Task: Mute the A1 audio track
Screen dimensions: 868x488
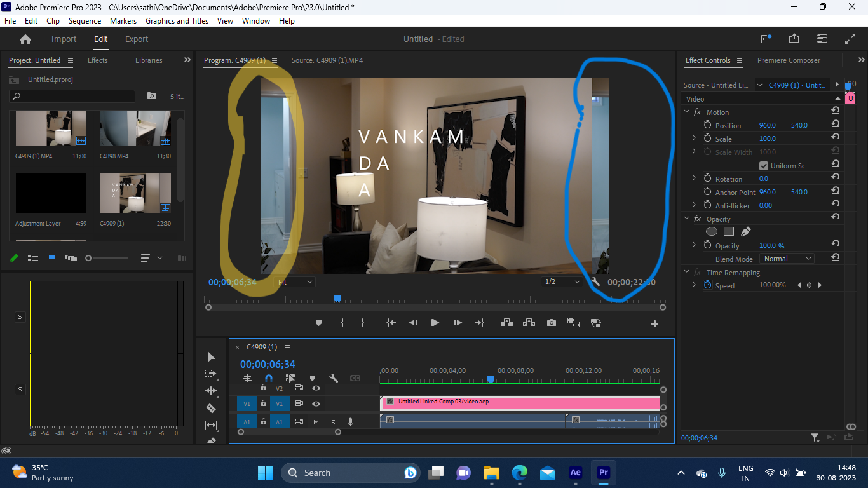Action: (315, 421)
